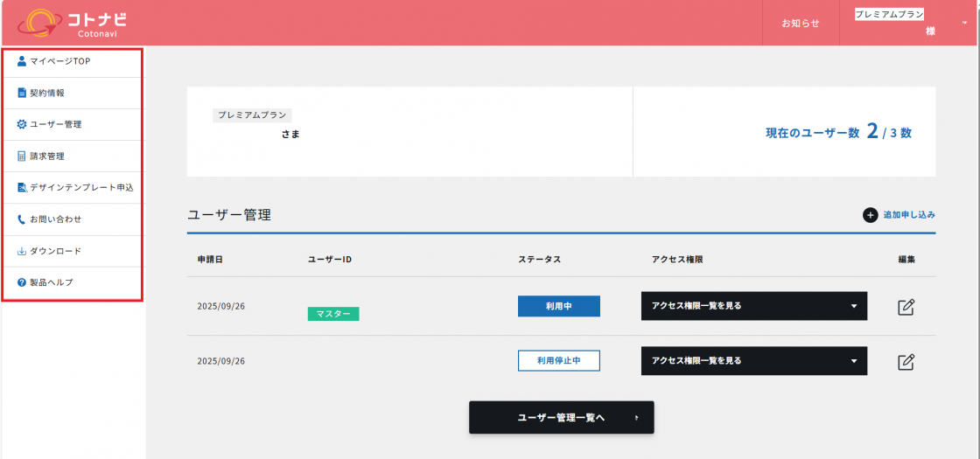This screenshot has width=980, height=459.
Task: Click the person icon beside マイページTOP
Action: [x=22, y=61]
